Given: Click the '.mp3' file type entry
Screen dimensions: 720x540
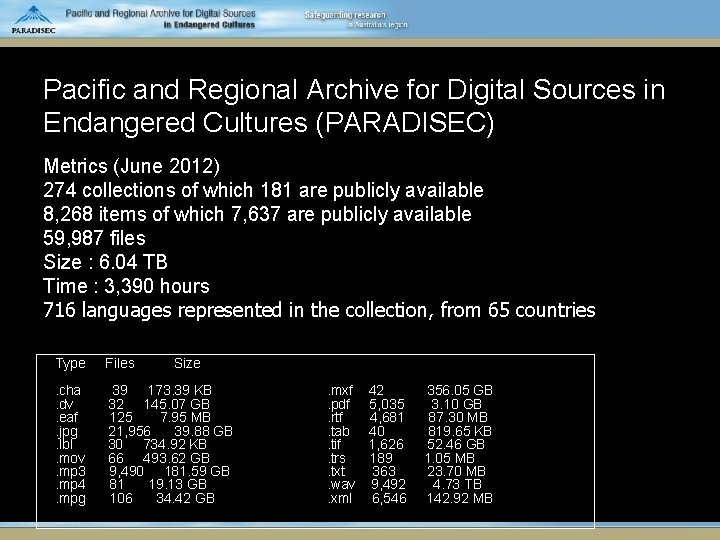Looking at the screenshot, I should tap(71, 472).
